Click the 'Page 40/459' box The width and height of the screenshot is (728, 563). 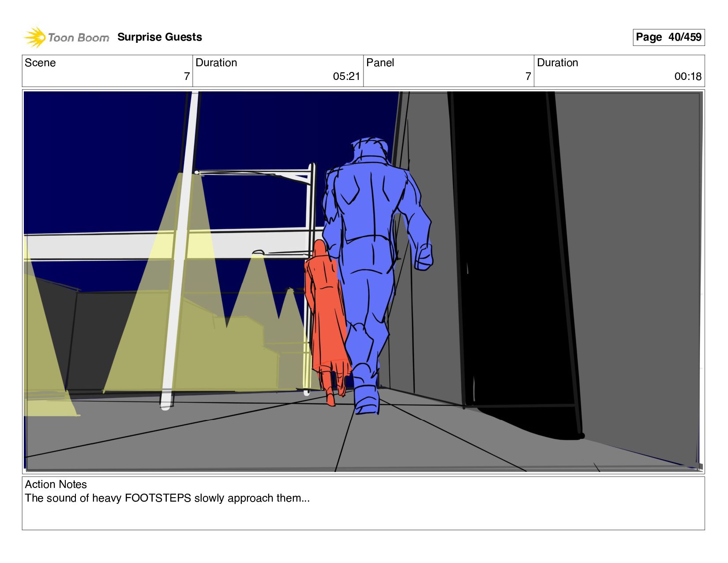(668, 37)
